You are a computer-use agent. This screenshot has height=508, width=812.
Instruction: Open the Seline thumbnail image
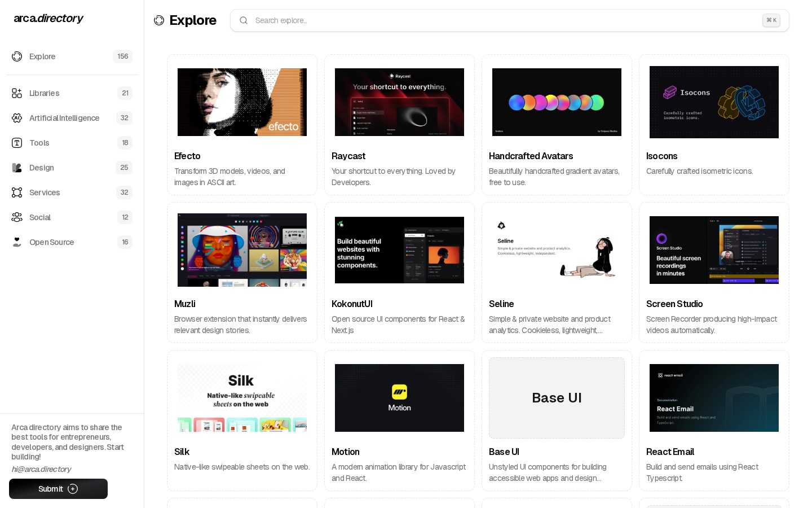click(557, 250)
